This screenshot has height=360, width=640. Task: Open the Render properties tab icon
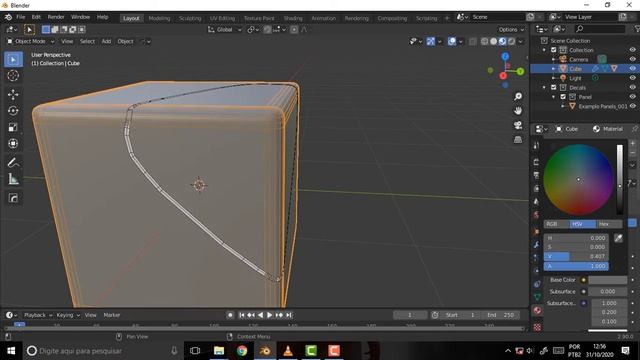(x=537, y=162)
